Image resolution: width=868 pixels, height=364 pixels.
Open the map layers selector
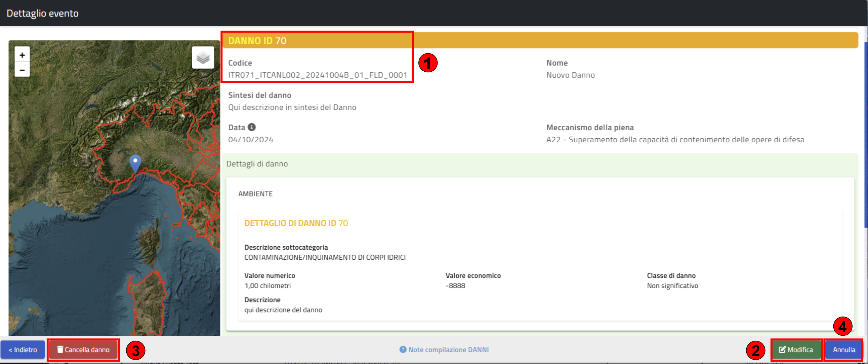coord(203,58)
